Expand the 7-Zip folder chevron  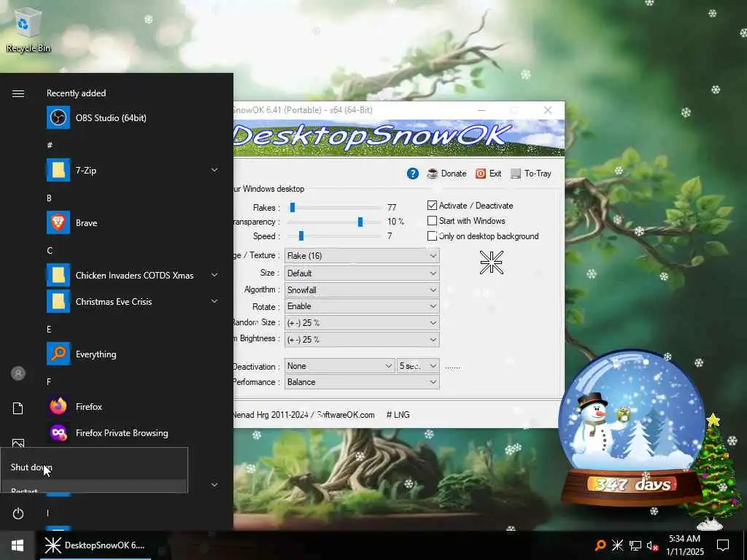[x=214, y=170]
